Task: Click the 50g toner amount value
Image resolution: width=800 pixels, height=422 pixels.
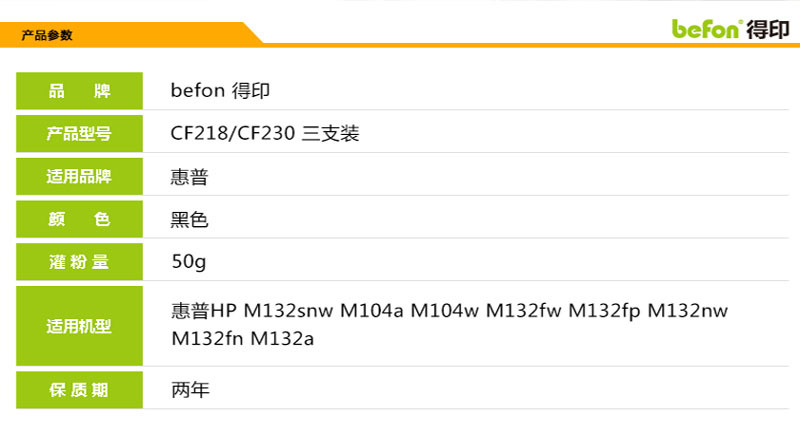Action: 189,262
